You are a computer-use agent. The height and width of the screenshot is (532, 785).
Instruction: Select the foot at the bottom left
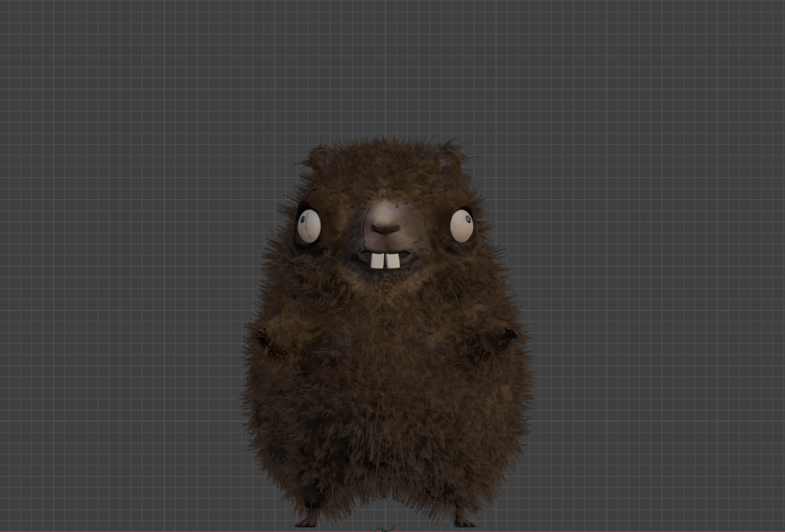coord(308,520)
